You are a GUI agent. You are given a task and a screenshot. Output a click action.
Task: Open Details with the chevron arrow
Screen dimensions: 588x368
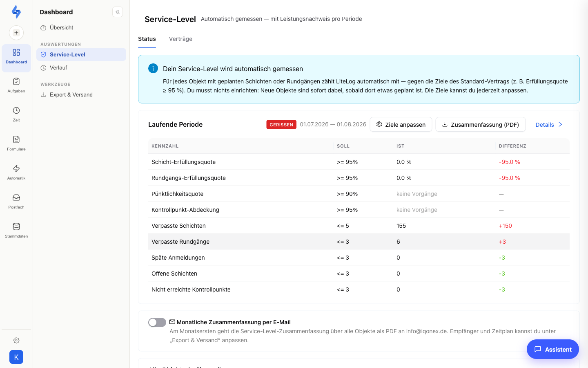point(549,125)
